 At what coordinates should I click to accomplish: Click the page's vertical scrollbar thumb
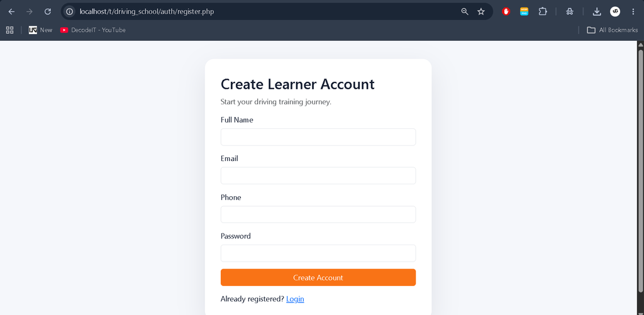click(x=640, y=170)
